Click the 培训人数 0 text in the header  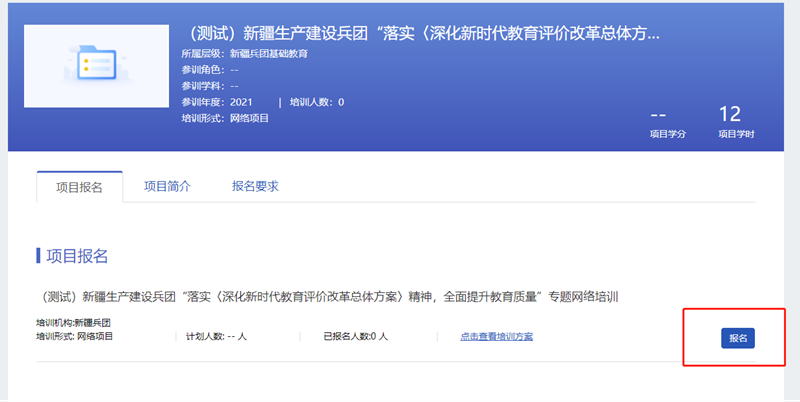pos(316,102)
